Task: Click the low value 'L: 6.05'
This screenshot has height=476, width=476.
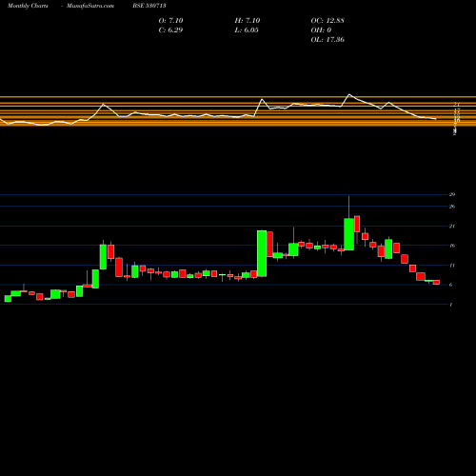Action: (x=247, y=30)
